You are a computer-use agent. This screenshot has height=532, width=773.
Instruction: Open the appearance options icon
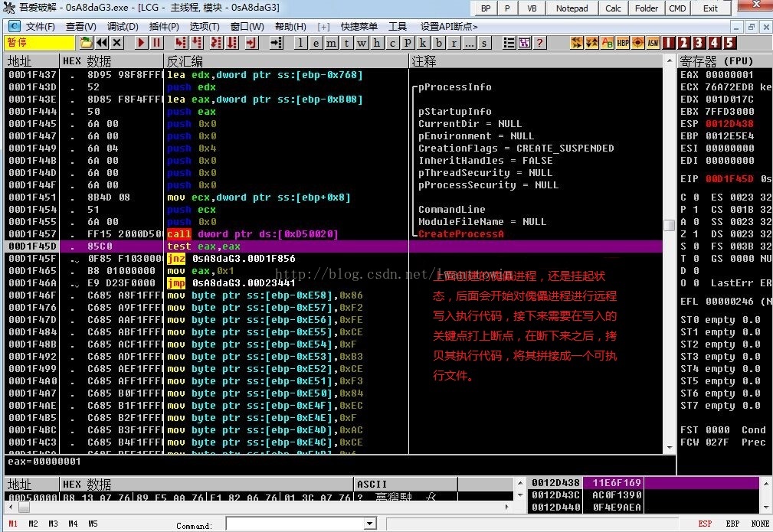click(524, 43)
